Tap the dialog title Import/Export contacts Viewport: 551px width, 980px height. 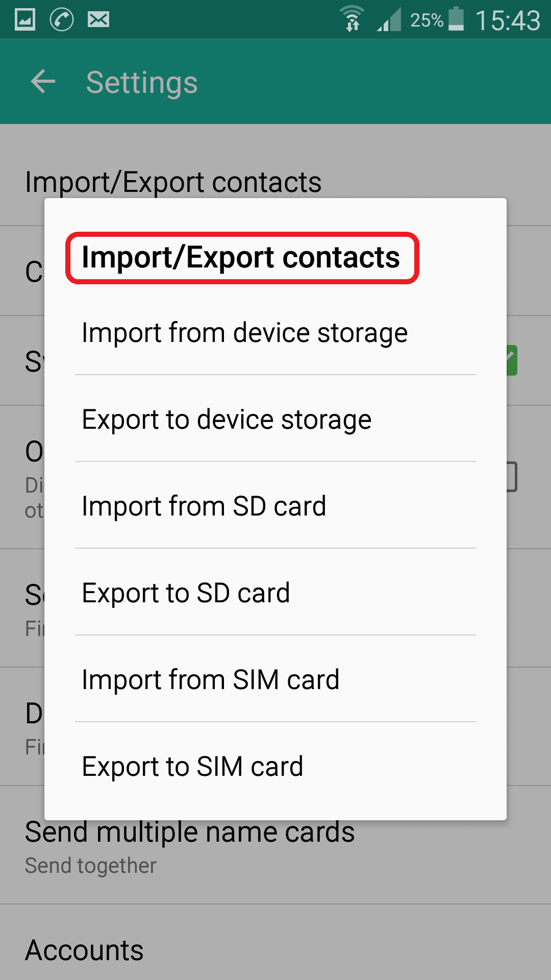coord(241,257)
